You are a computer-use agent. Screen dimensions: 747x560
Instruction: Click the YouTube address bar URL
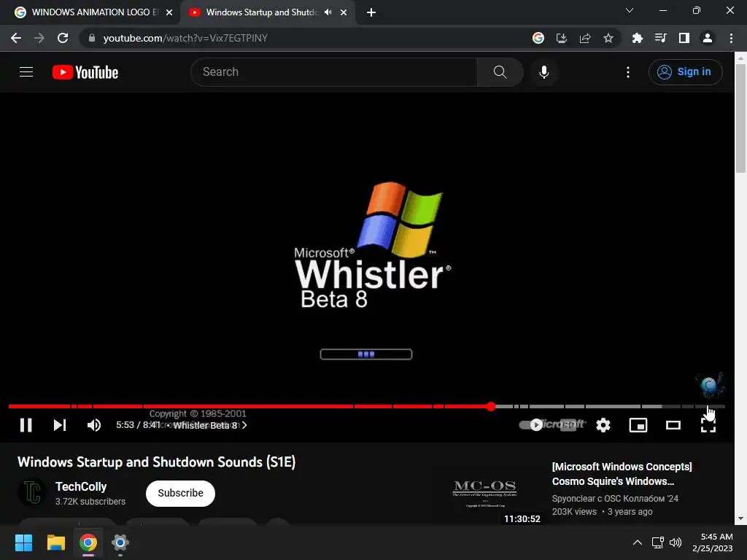185,38
